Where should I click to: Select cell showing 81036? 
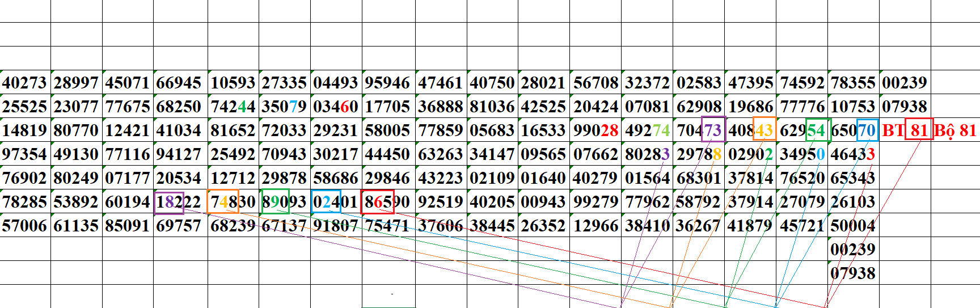tap(492, 107)
